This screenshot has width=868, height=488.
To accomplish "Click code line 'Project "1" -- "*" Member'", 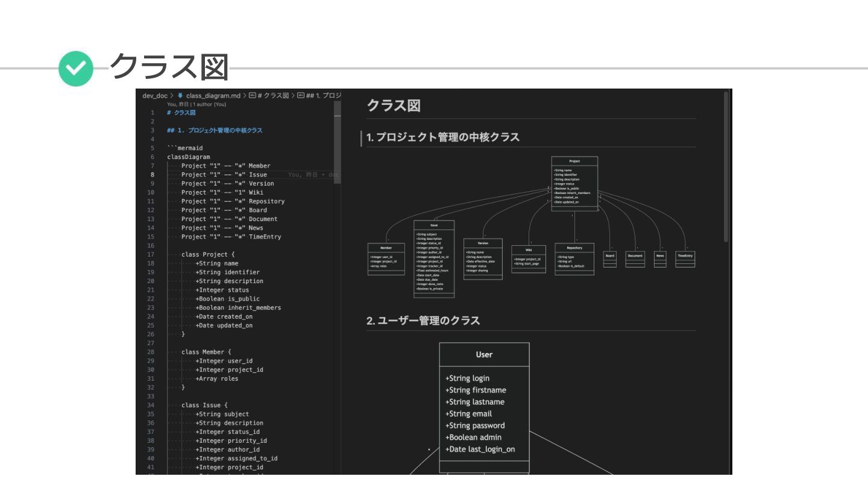I will [x=226, y=166].
